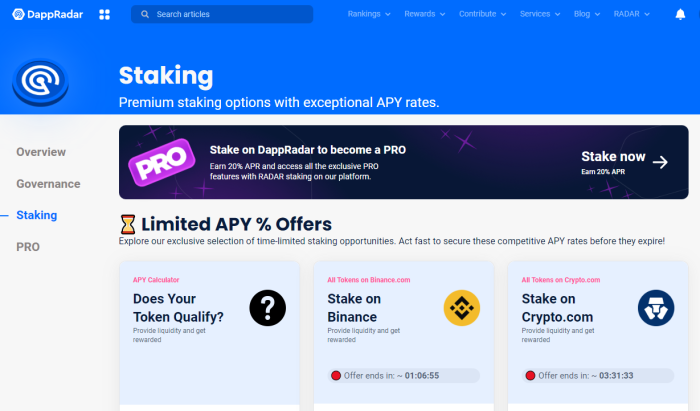Image resolution: width=700 pixels, height=411 pixels.
Task: Expand the Blog dropdown menu
Action: pyautogui.click(x=587, y=14)
